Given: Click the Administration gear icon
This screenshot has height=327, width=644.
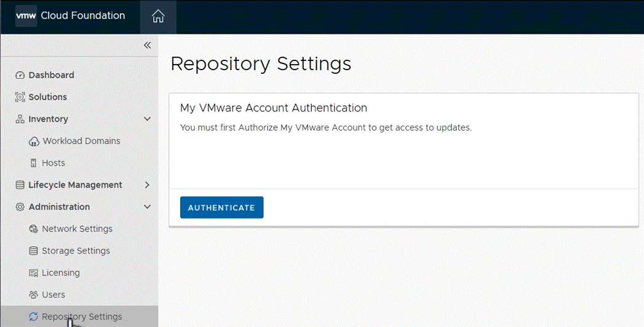Looking at the screenshot, I should [20, 207].
